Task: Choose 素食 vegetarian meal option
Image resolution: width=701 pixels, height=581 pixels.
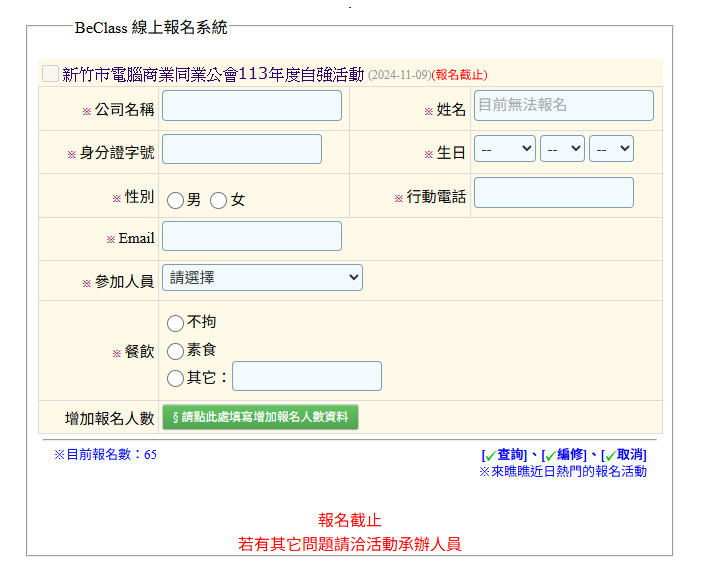Action: [x=175, y=351]
